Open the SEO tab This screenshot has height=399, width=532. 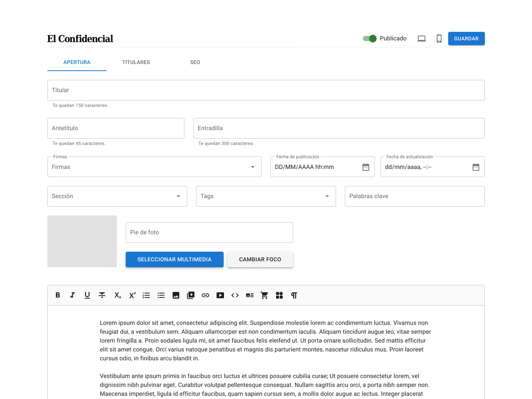coord(195,62)
